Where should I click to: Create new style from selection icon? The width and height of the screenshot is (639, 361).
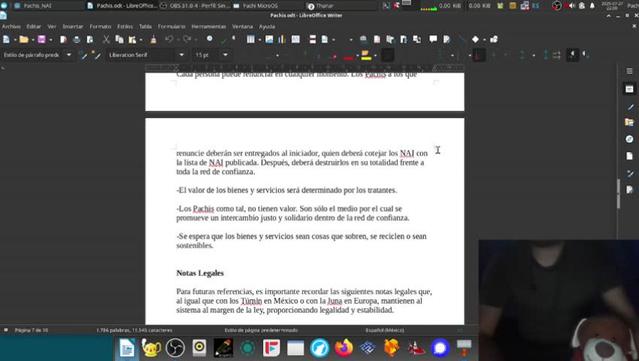(x=96, y=55)
